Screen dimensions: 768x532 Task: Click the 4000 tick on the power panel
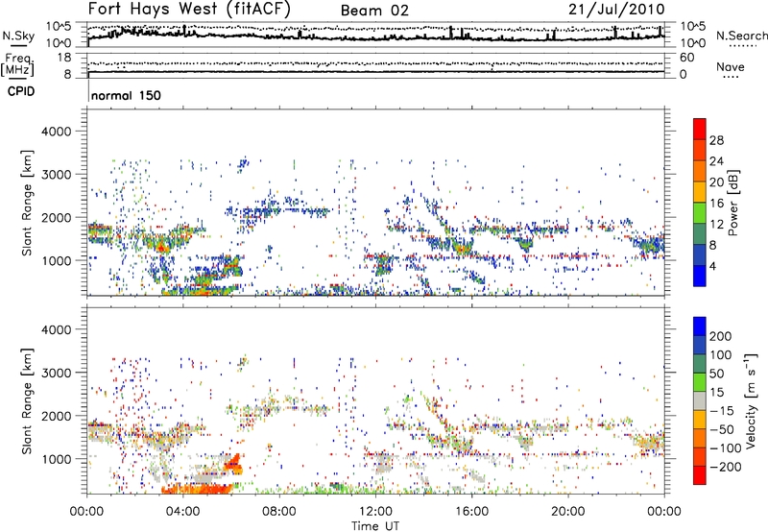point(56,132)
